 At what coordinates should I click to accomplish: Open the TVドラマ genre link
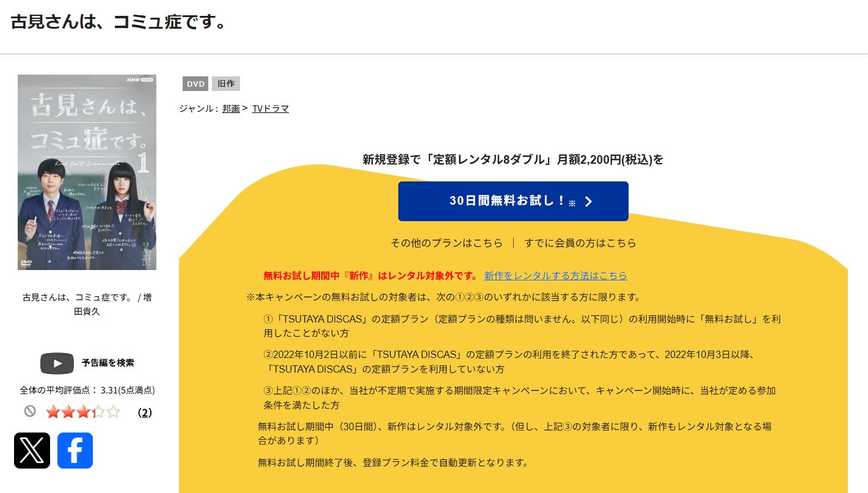[x=271, y=109]
